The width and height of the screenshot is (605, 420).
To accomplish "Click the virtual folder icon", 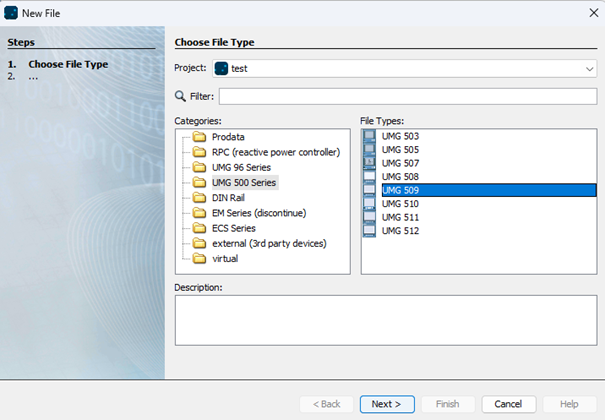I will tap(199, 258).
